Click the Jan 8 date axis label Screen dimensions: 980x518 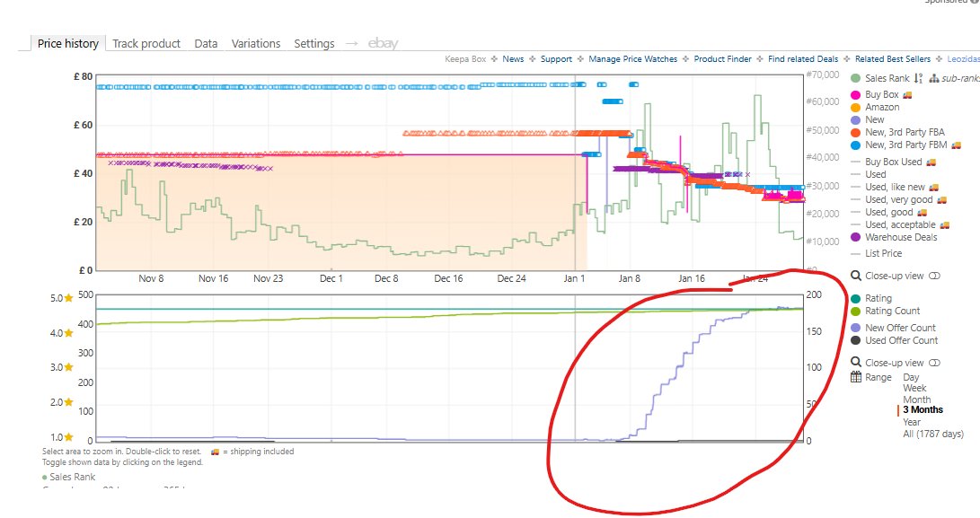point(629,278)
